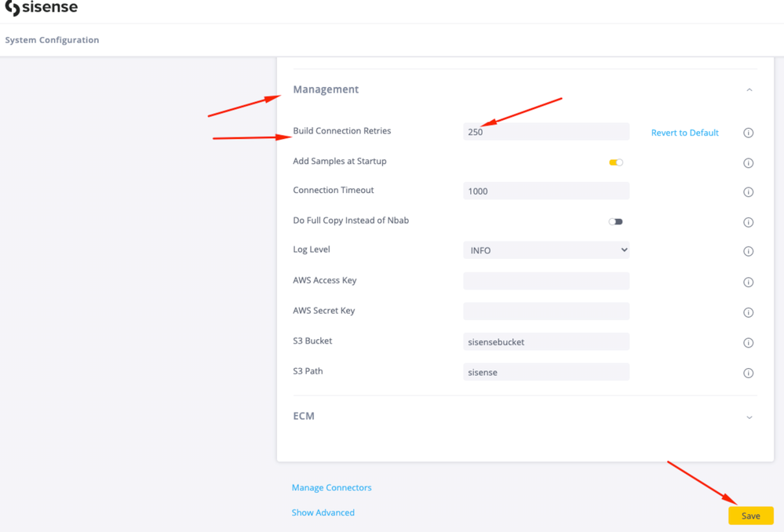
Task: Click Revert to Default link
Action: (x=684, y=133)
